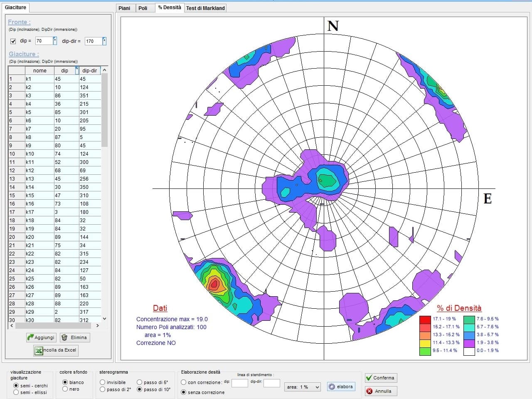Click linea di stendimento dip field

tap(240, 383)
